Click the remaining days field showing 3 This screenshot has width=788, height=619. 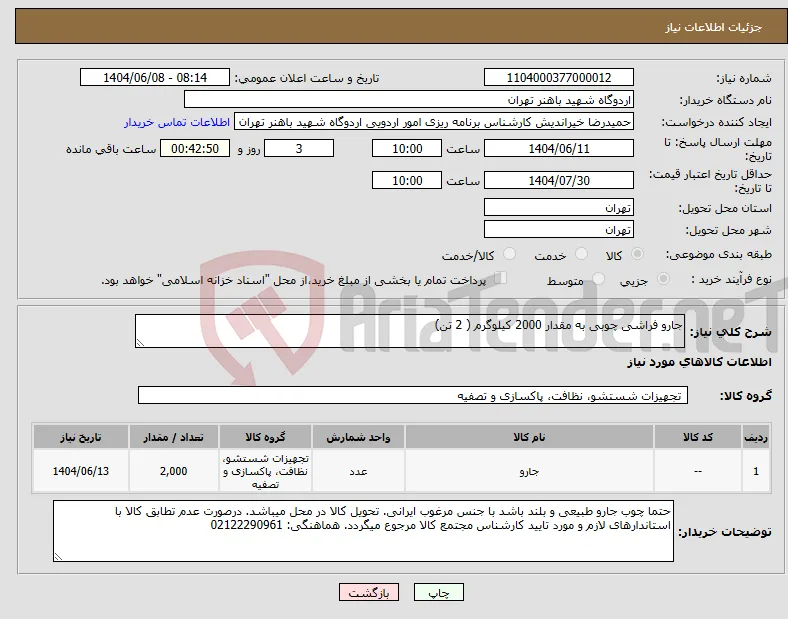tap(299, 149)
